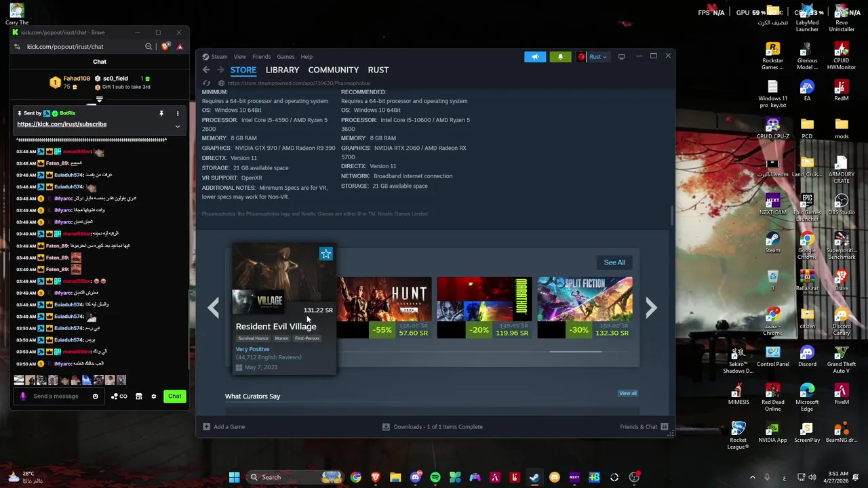
Task: Click the taskbar Search box
Action: click(x=294, y=477)
